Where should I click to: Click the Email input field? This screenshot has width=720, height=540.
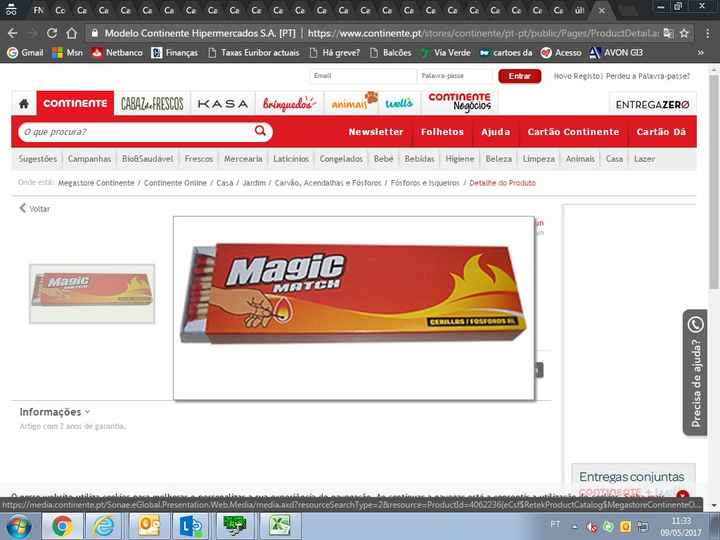tap(362, 76)
